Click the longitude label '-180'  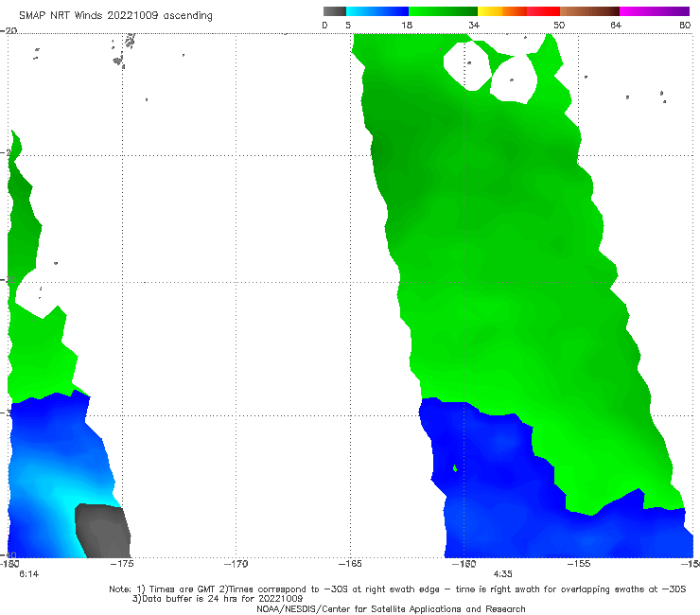9,564
